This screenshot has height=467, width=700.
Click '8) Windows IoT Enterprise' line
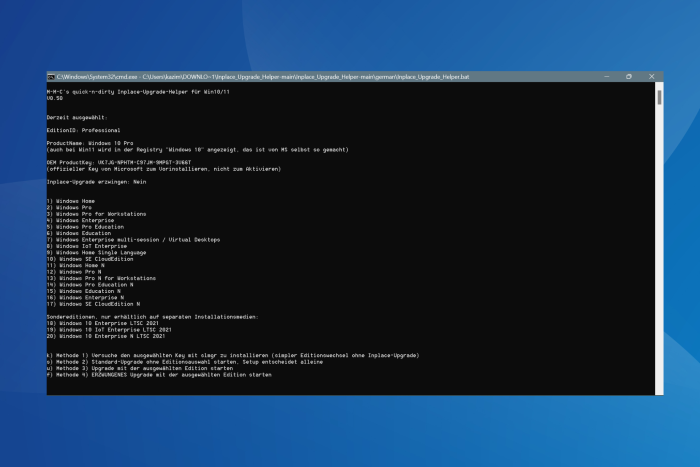coord(87,246)
